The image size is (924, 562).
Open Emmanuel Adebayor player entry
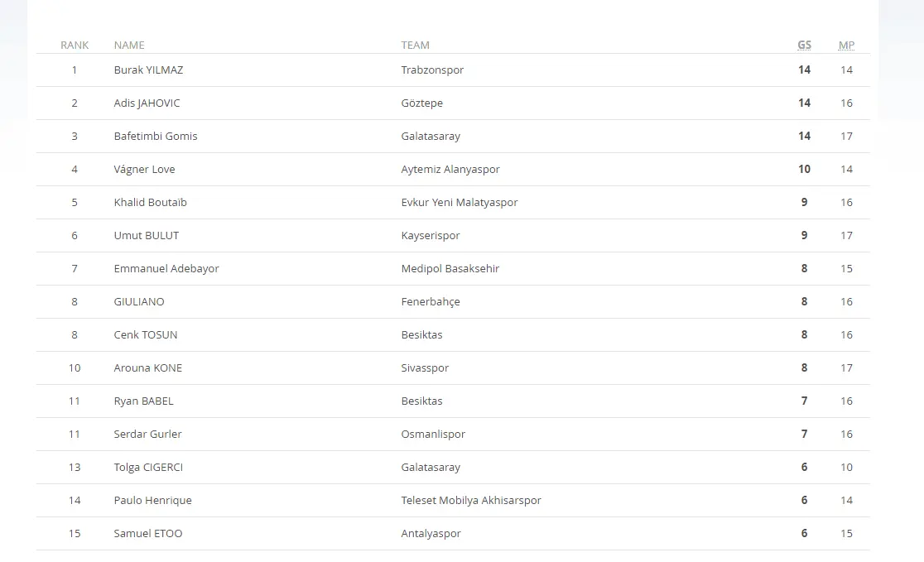pos(166,268)
